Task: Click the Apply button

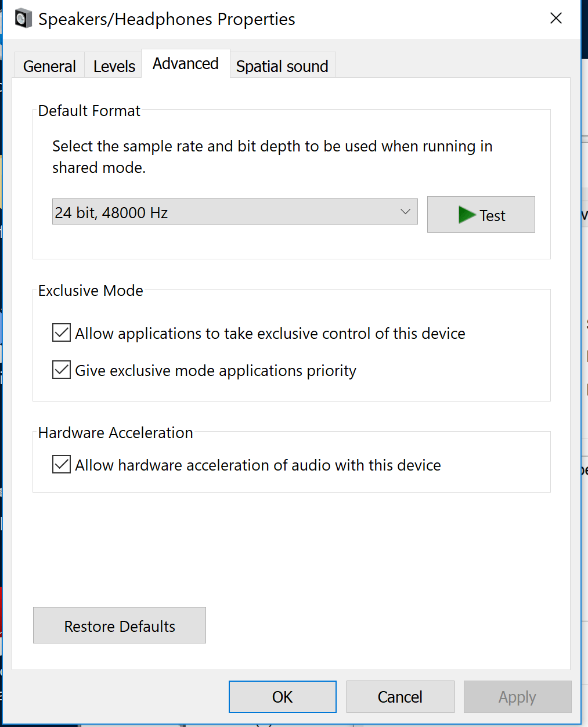Action: [517, 696]
